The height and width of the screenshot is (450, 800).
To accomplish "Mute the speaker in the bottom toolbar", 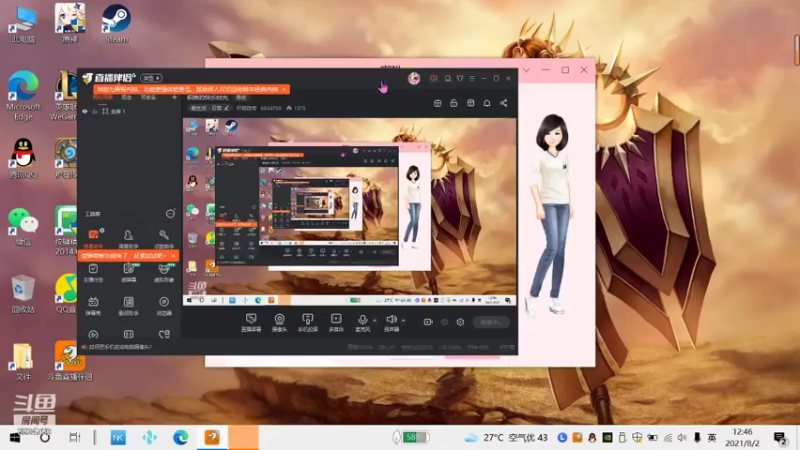I will [391, 323].
